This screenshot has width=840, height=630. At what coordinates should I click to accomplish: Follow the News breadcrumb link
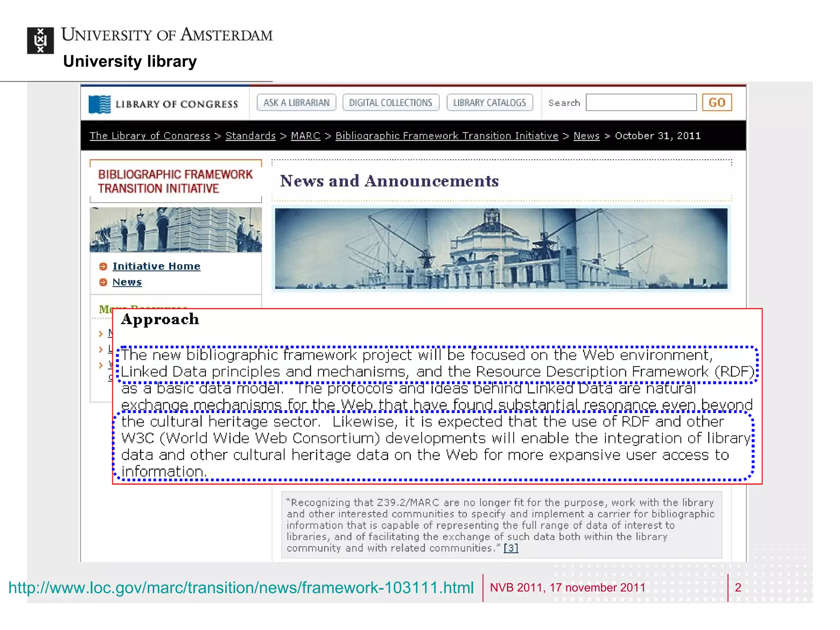587,136
